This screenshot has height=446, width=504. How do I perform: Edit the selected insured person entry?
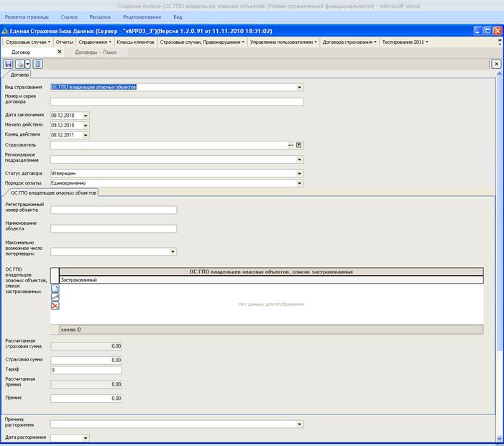(55, 297)
